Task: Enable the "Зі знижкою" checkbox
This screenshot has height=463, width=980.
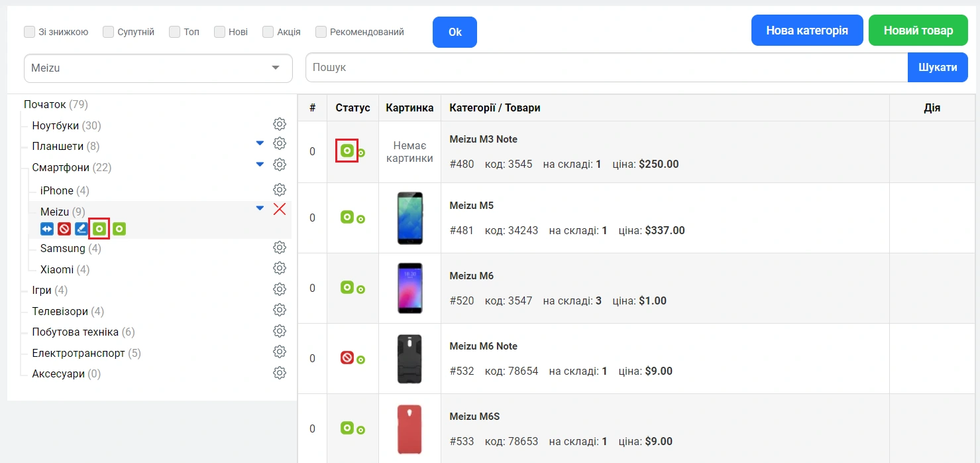Action: click(29, 32)
